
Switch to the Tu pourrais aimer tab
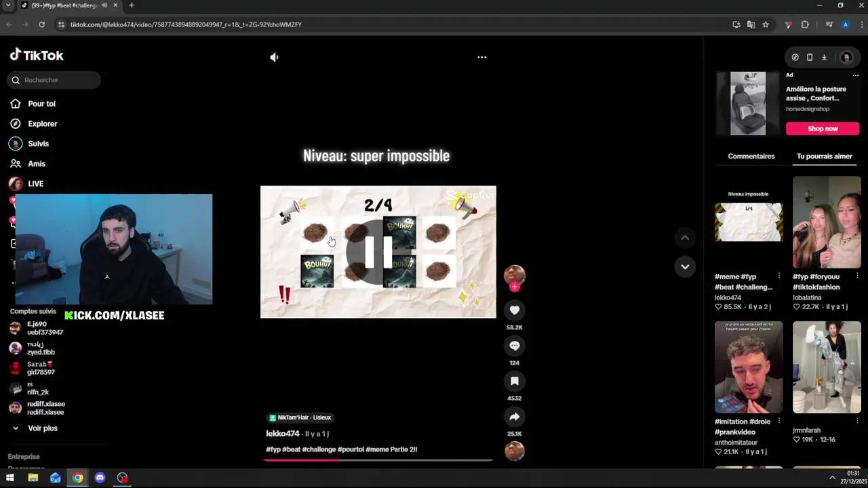(x=824, y=157)
